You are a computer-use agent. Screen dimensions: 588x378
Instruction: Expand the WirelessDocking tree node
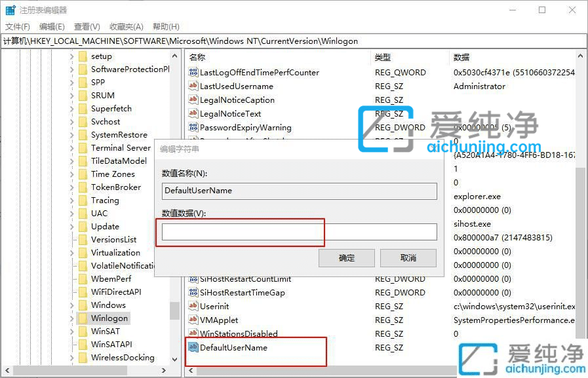pyautogui.click(x=71, y=358)
